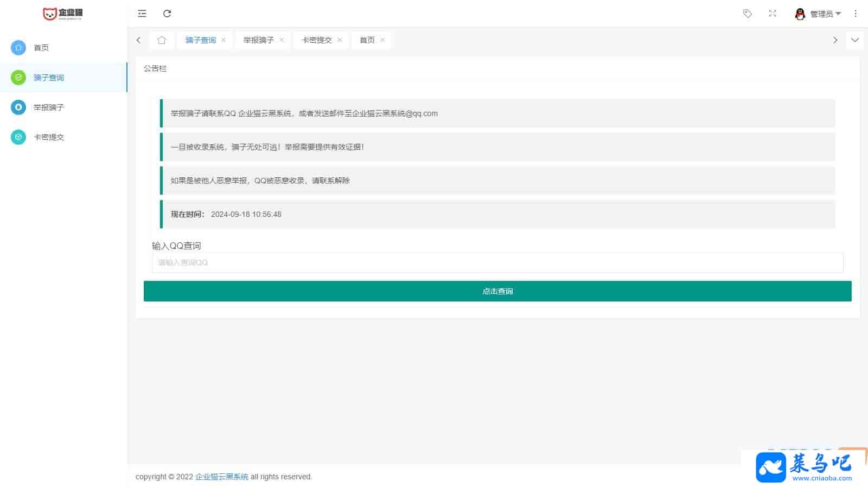Open the three-dot more options menu
868x488 pixels.
point(856,14)
